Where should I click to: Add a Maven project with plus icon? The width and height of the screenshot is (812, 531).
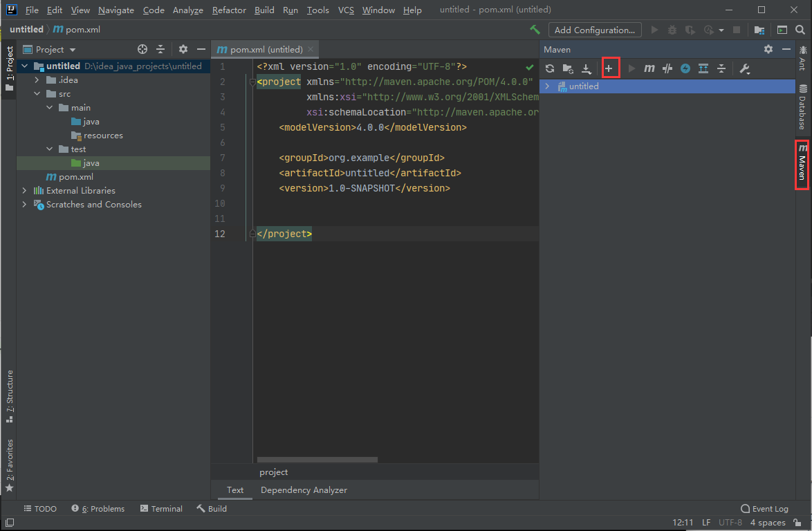click(x=609, y=68)
